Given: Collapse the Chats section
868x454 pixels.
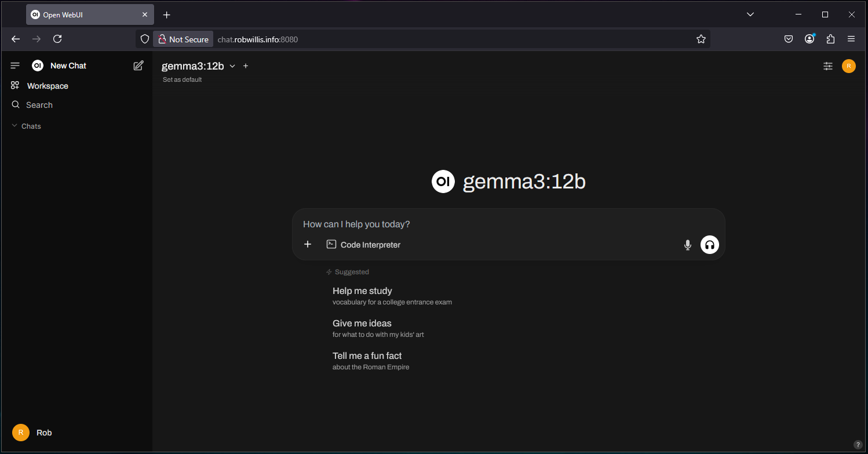Looking at the screenshot, I should (x=27, y=126).
